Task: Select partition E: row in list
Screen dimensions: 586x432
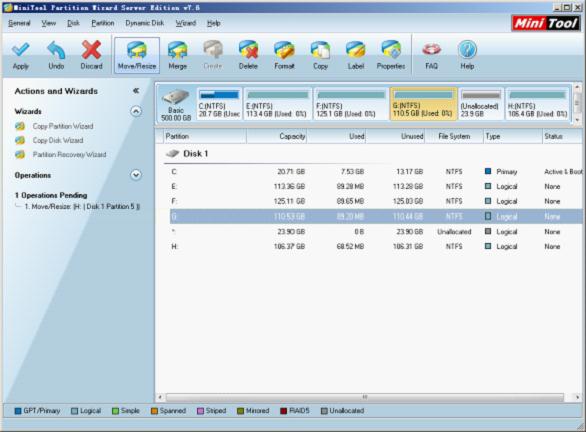Action: 376,186
